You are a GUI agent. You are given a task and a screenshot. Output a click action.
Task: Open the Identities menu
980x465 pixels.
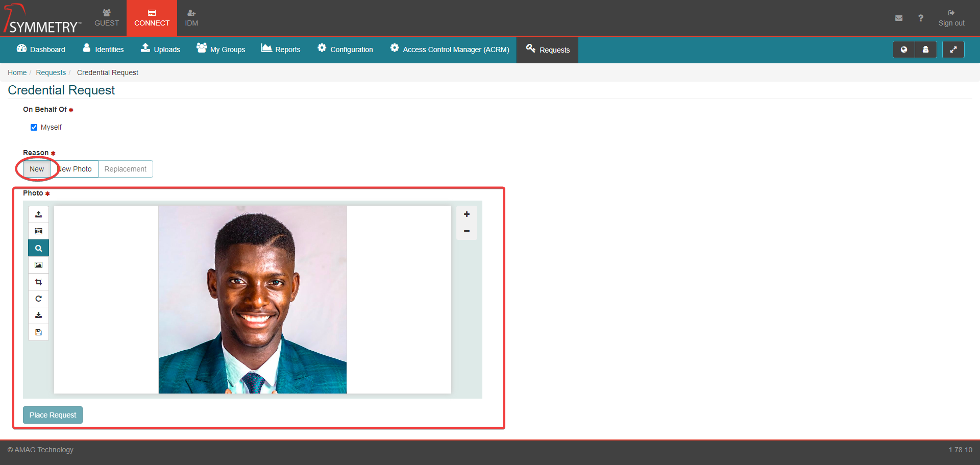pyautogui.click(x=103, y=50)
